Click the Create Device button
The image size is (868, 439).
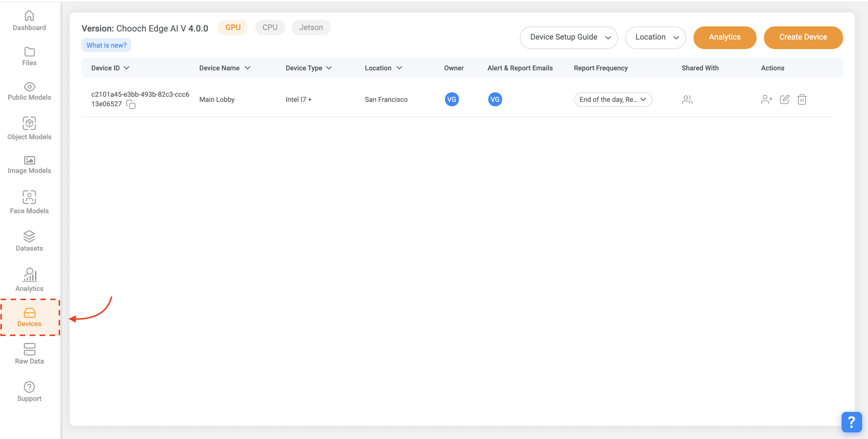coord(803,37)
